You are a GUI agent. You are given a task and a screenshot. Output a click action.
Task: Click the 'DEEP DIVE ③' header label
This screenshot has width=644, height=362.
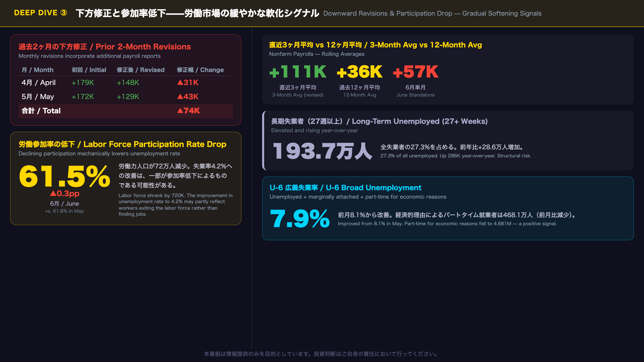[x=41, y=13]
